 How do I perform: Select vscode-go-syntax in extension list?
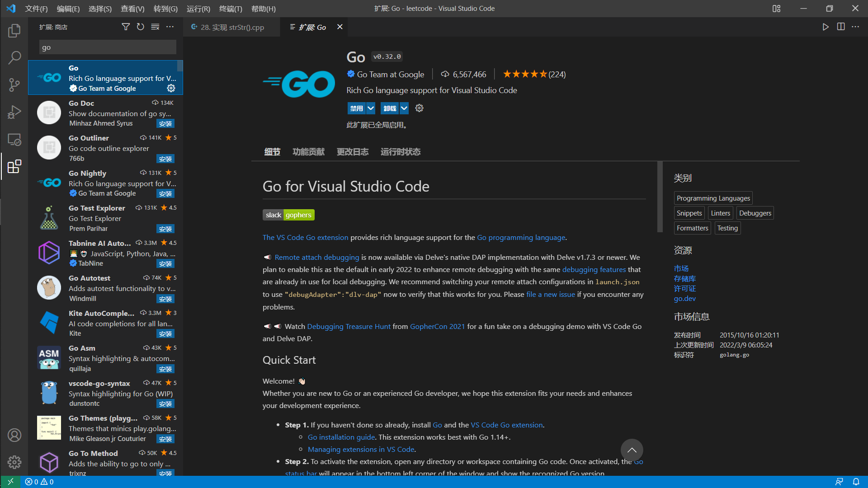coord(105,393)
